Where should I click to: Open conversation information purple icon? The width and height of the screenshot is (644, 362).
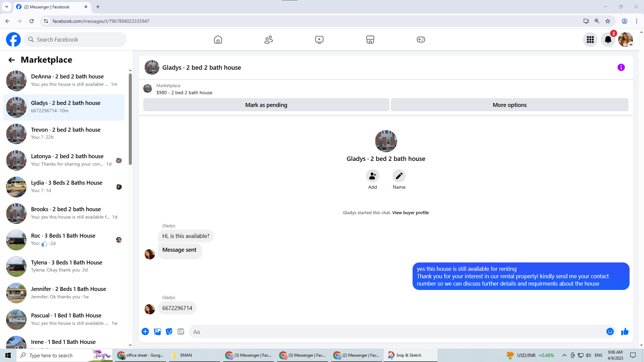(x=621, y=67)
